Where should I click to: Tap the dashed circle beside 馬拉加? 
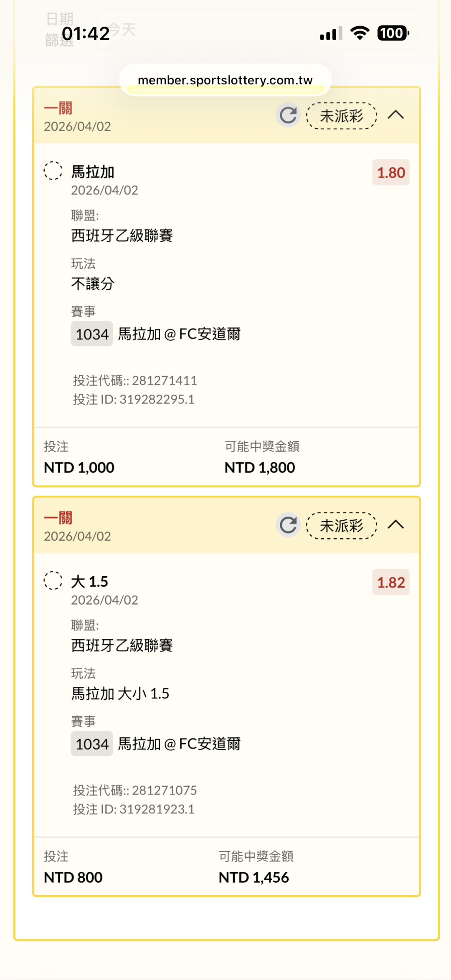53,171
